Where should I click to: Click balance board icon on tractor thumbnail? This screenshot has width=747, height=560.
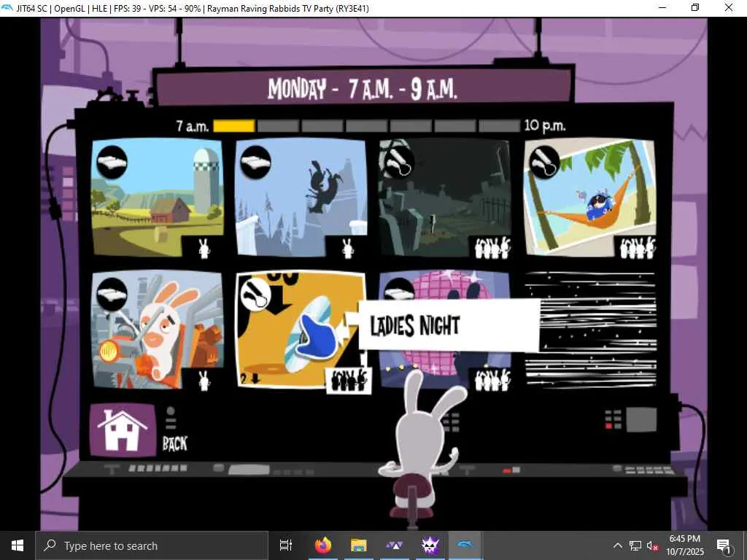[112, 295]
